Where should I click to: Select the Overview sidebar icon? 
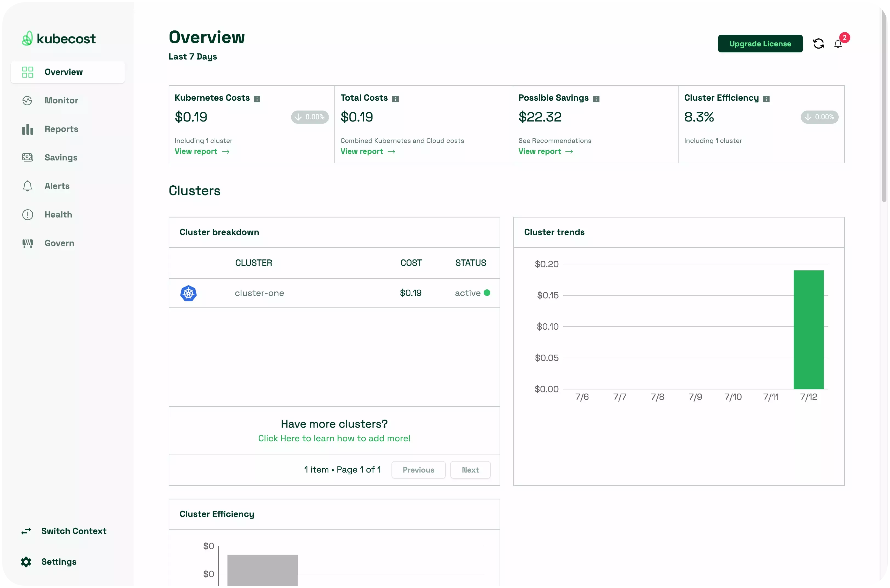pos(27,72)
